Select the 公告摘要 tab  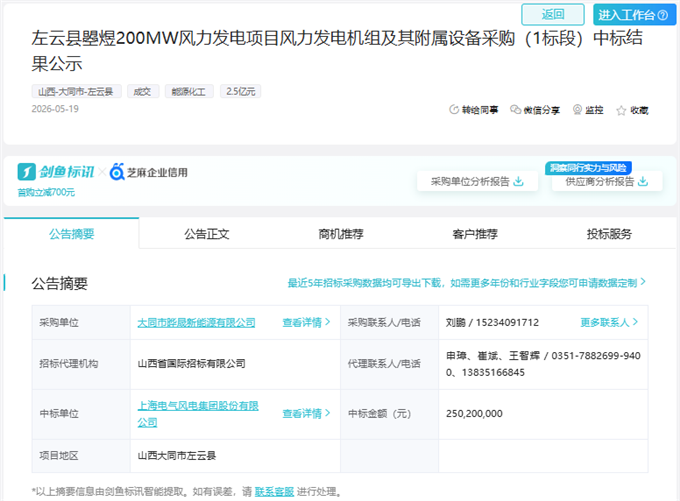[72, 234]
